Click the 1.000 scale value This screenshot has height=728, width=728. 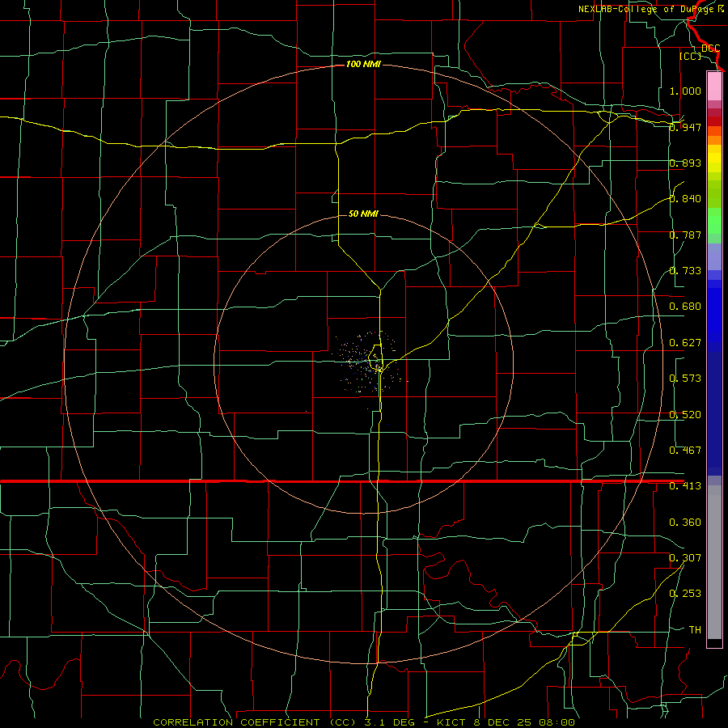click(685, 91)
